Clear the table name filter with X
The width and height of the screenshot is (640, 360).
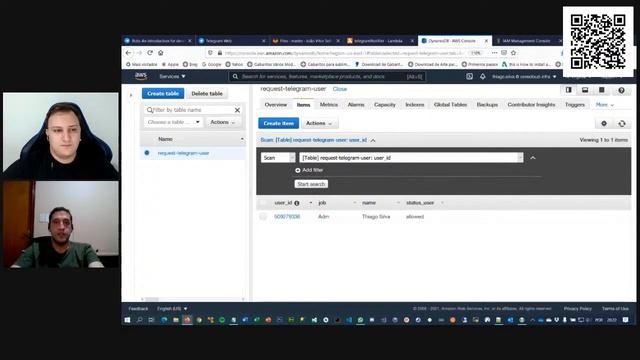[x=237, y=110]
